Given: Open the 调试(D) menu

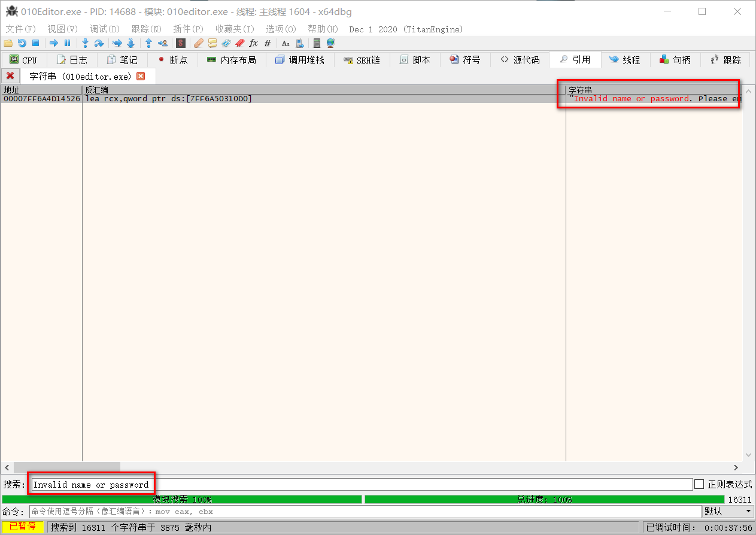Looking at the screenshot, I should [105, 29].
